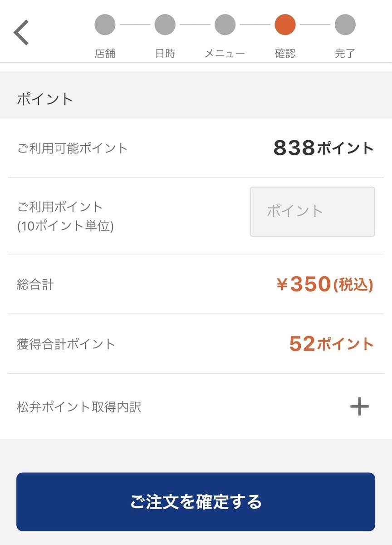Click the ご利用ポイント (10ポイント単位) label
Viewport: 392px width, 545px height.
pos(65,216)
